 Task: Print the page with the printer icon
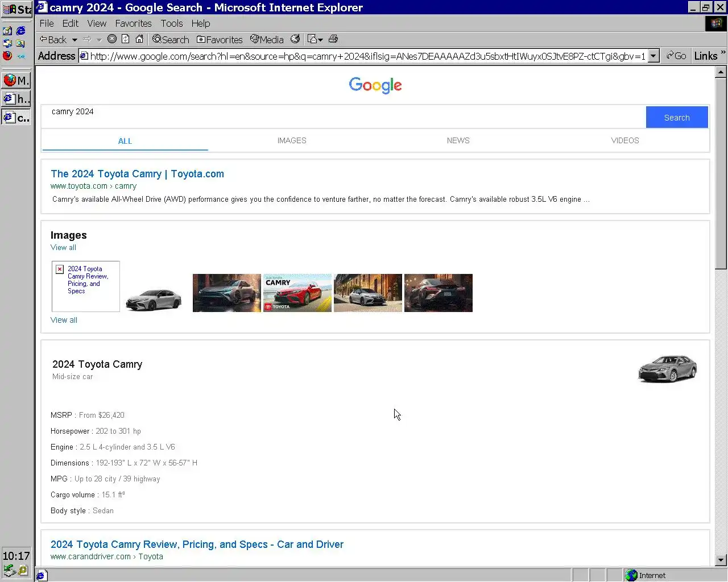click(x=333, y=39)
